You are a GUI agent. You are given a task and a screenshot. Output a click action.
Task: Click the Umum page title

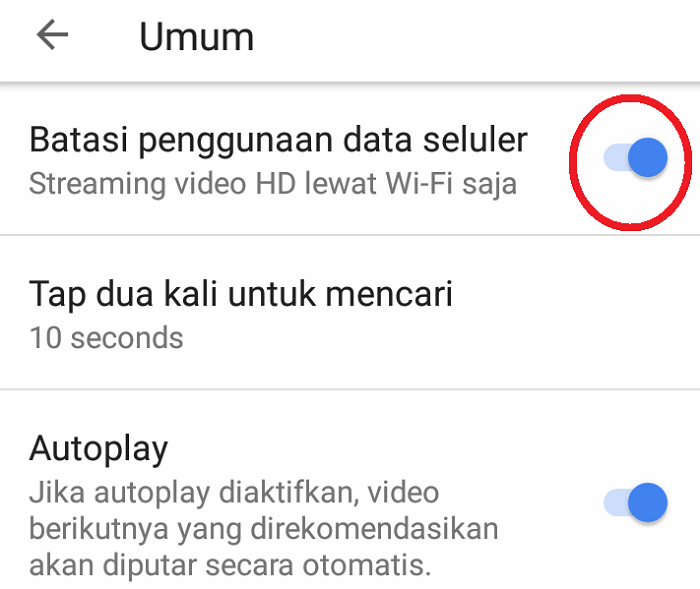tap(196, 37)
